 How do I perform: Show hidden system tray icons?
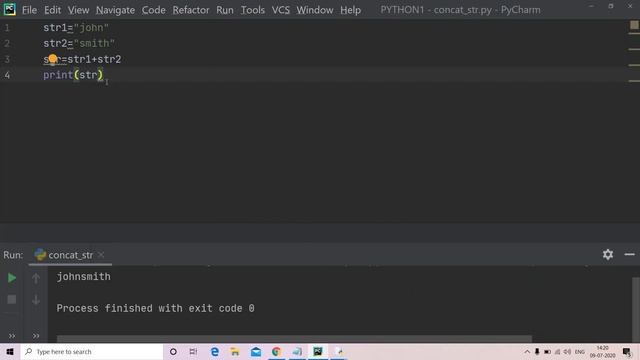(x=527, y=351)
